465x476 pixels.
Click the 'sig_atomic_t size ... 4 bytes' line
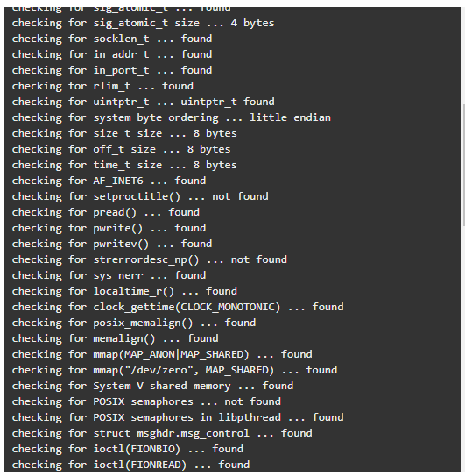pyautogui.click(x=143, y=24)
